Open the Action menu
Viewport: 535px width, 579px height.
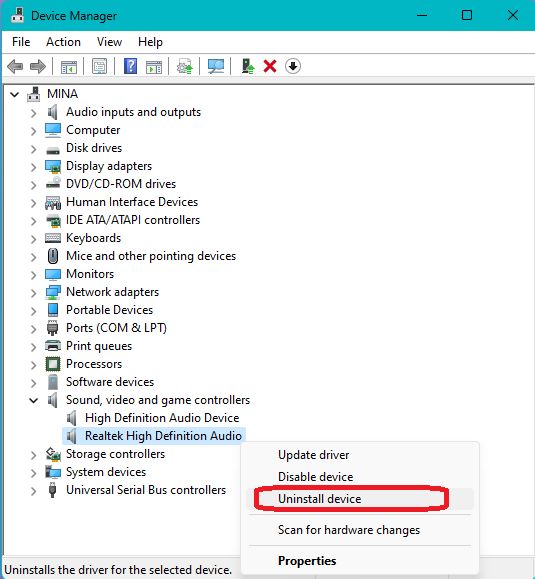click(x=63, y=42)
